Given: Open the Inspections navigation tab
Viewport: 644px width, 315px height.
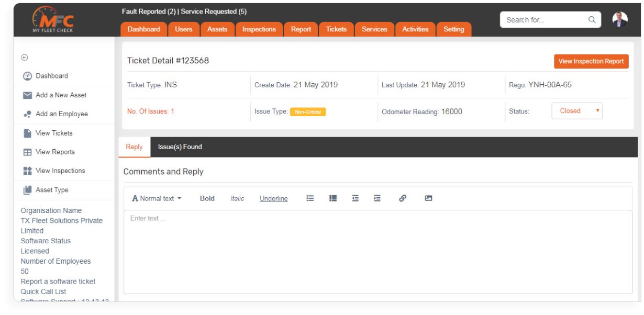Looking at the screenshot, I should pos(259,30).
